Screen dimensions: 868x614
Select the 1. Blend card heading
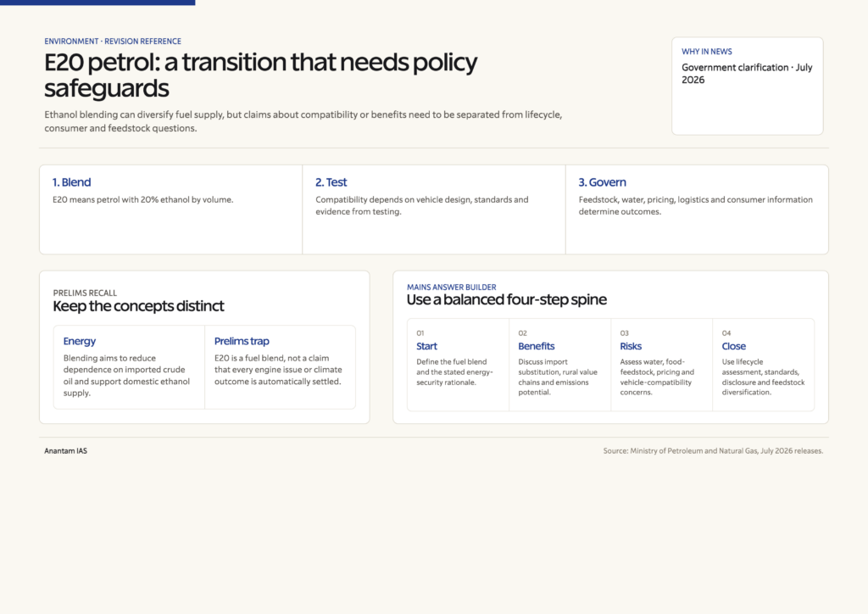click(x=71, y=182)
